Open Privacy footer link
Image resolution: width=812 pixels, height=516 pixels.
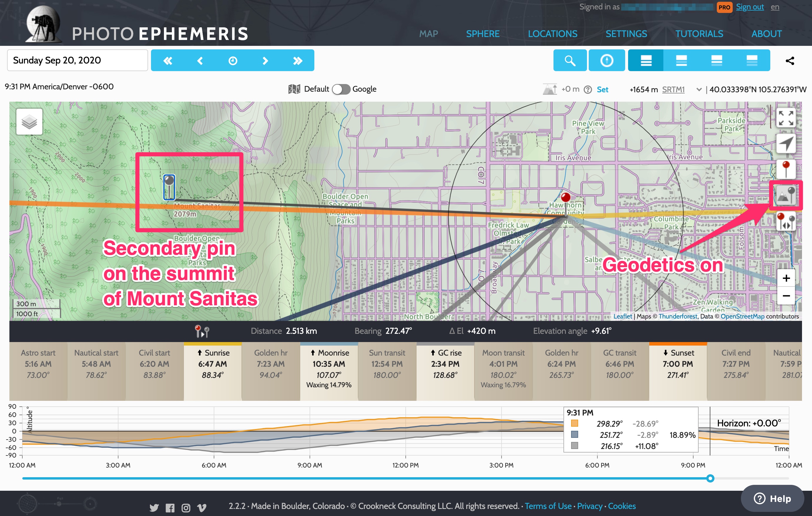589,506
